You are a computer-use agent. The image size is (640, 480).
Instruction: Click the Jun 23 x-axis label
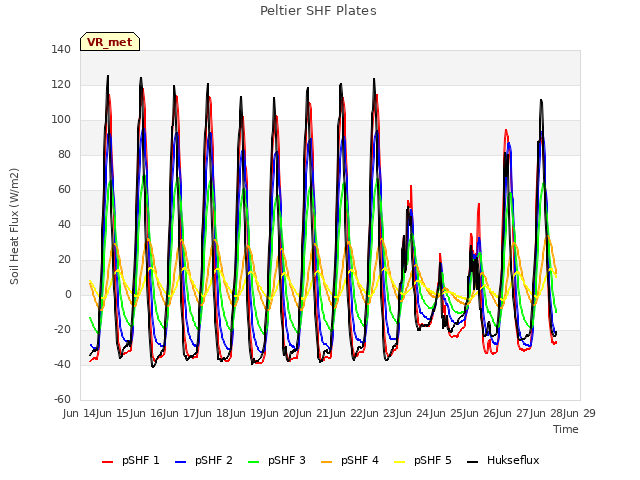(380, 413)
